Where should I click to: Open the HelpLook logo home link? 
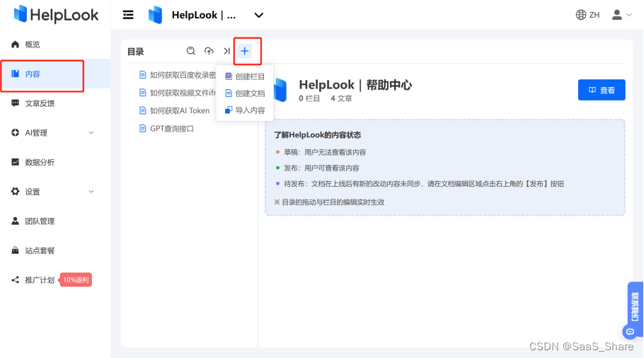(56, 15)
